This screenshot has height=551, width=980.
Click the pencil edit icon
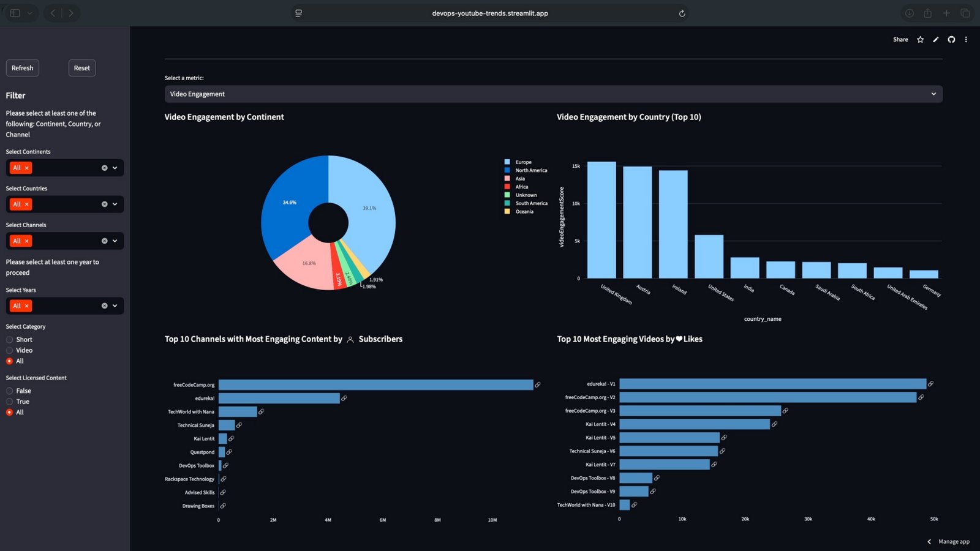pyautogui.click(x=936, y=40)
